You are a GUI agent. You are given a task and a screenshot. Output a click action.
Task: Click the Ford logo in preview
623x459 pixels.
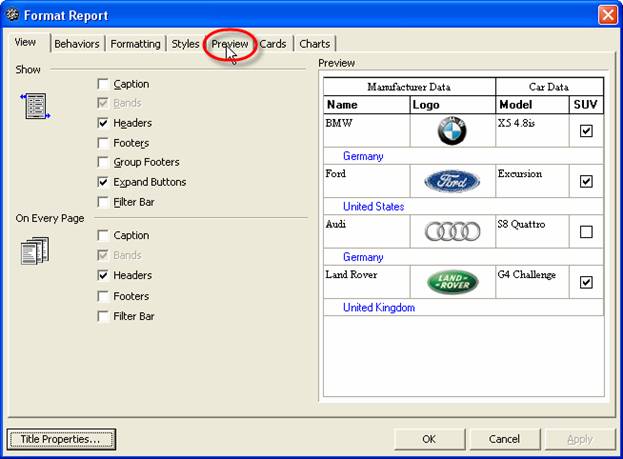pos(452,181)
